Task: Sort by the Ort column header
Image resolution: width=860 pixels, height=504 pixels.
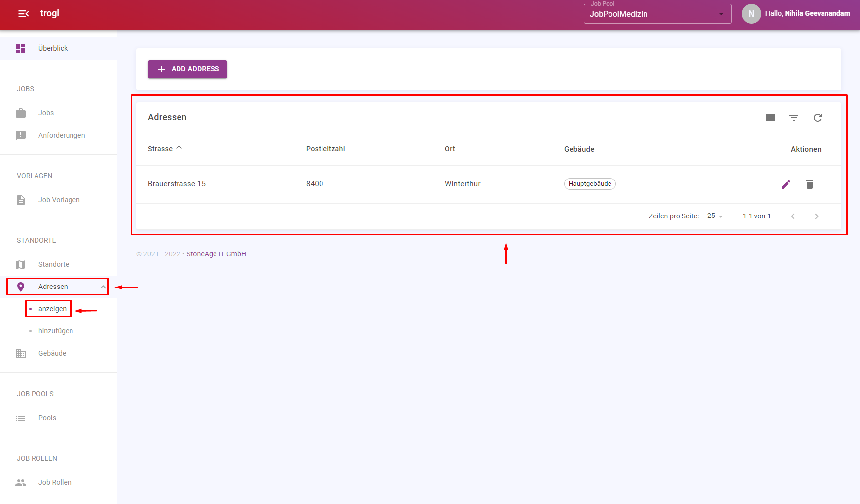Action: coord(450,149)
